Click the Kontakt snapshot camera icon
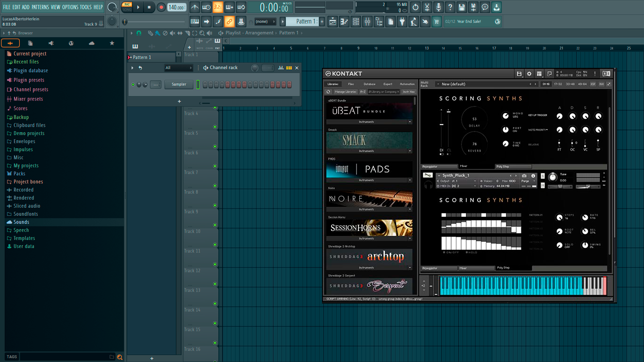 coord(524,175)
